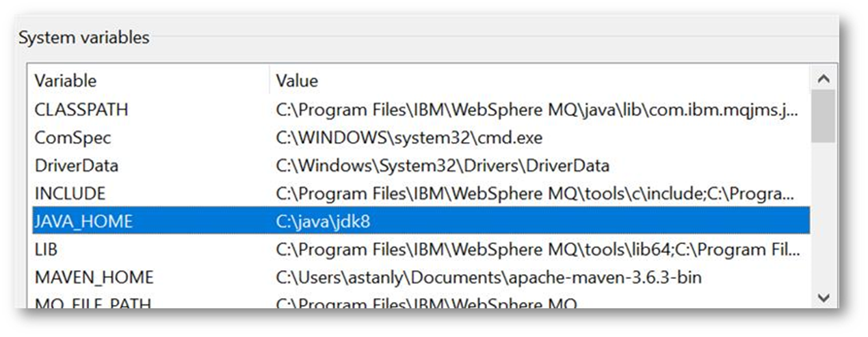Select the highlighted JAVA_HOME variable name
Screen dimensions: 868x337
click(83, 221)
